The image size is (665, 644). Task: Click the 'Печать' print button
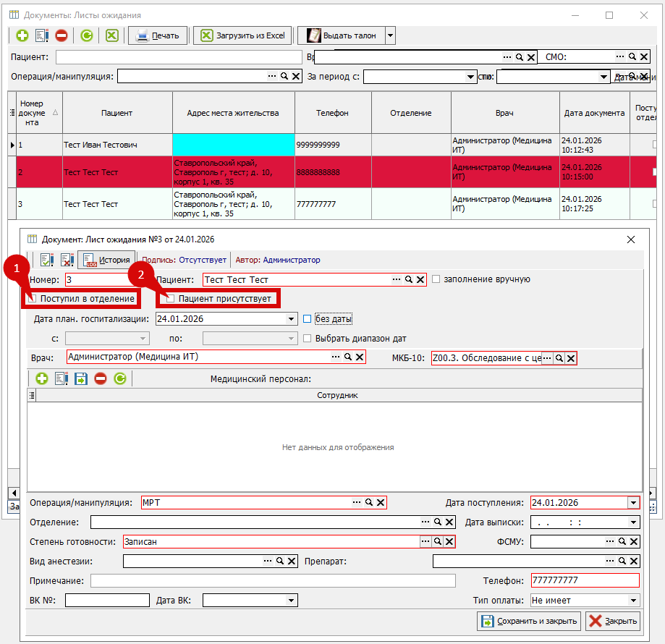click(x=158, y=35)
